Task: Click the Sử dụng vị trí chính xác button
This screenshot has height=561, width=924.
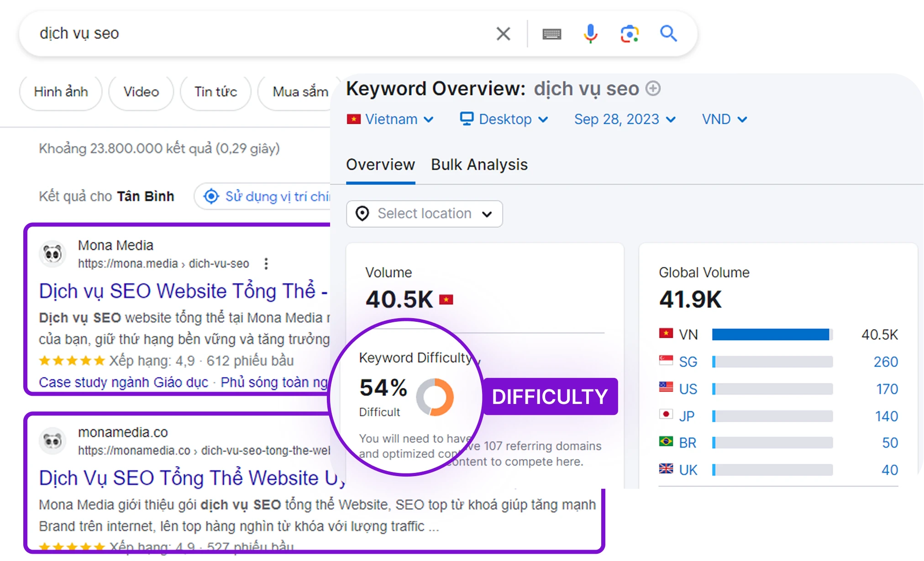Action: pyautogui.click(x=262, y=197)
